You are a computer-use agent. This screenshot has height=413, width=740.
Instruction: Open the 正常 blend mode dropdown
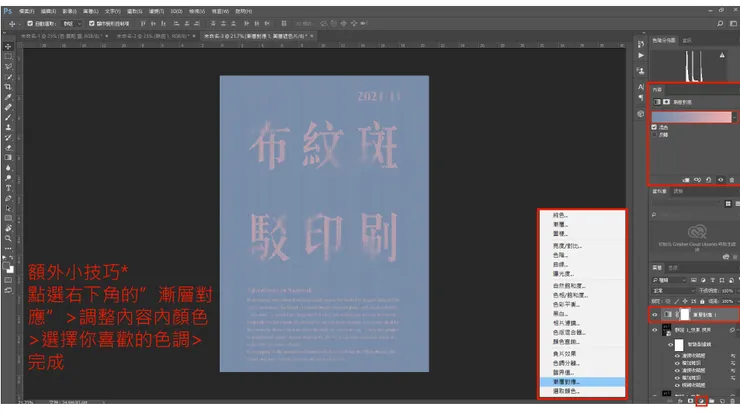click(x=673, y=291)
